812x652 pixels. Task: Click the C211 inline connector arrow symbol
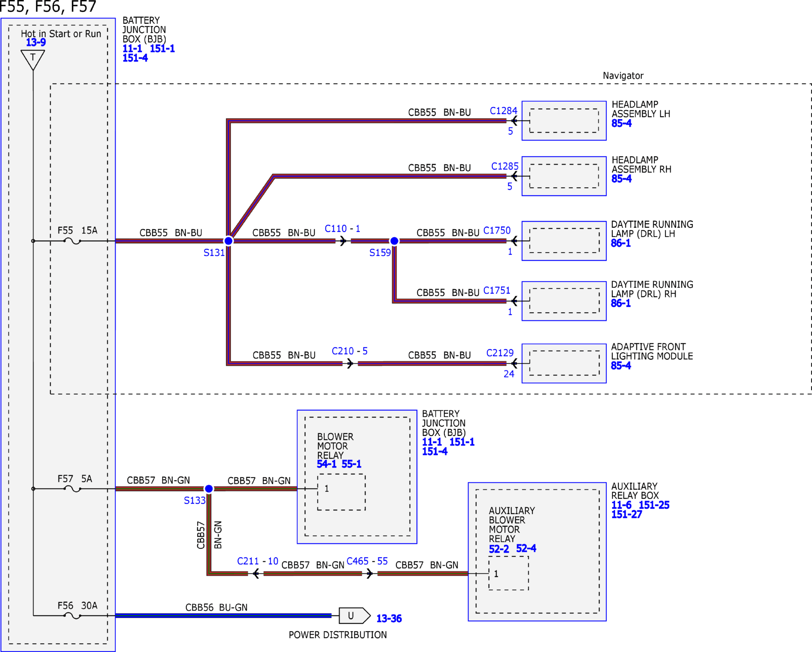point(256,573)
